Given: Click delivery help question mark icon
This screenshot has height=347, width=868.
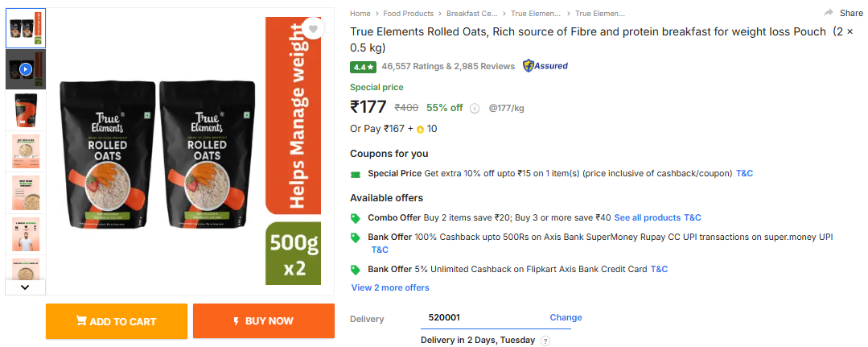Looking at the screenshot, I should coord(545,341).
